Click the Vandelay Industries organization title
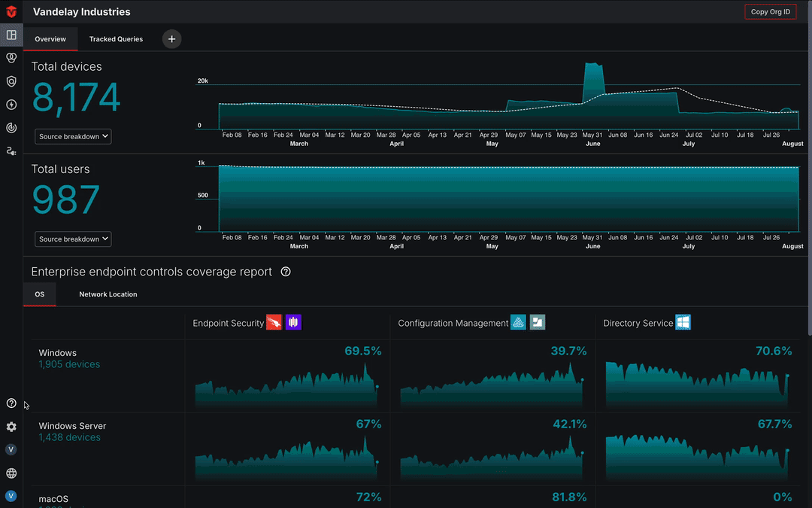 [82, 12]
